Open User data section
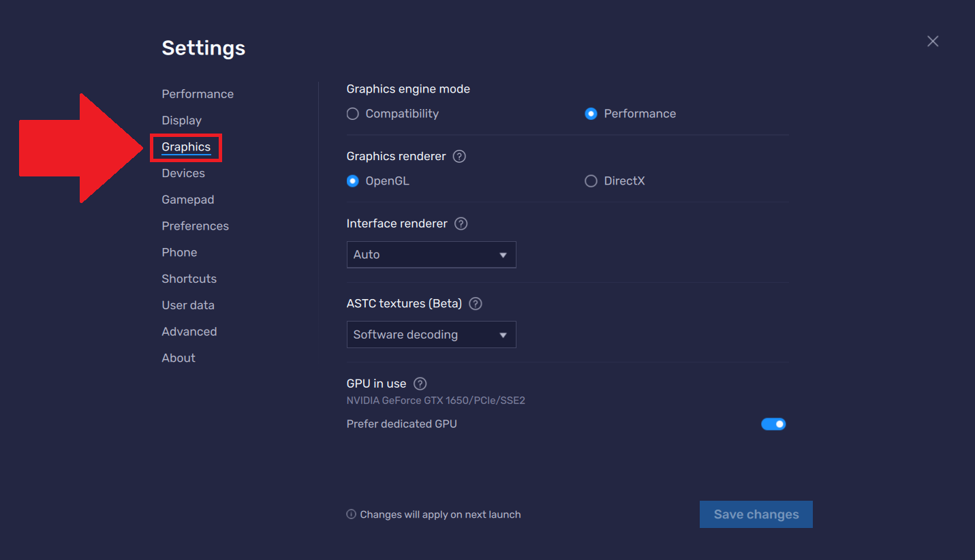 click(x=188, y=305)
